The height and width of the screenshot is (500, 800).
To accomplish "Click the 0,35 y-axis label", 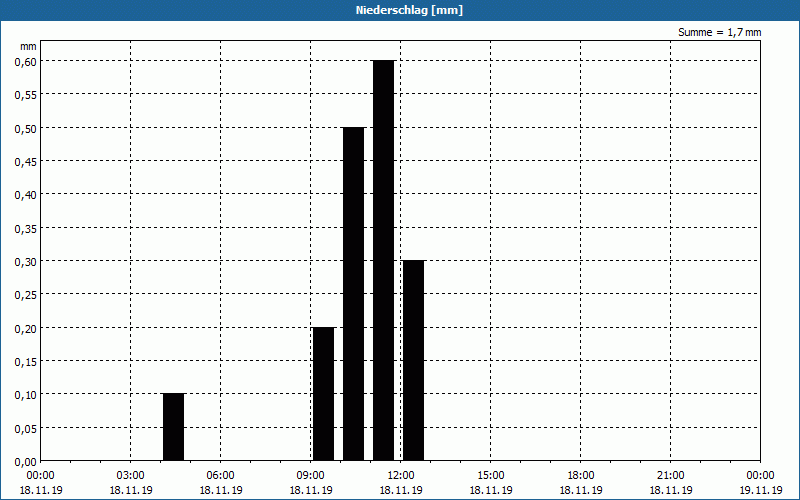I will (26, 228).
